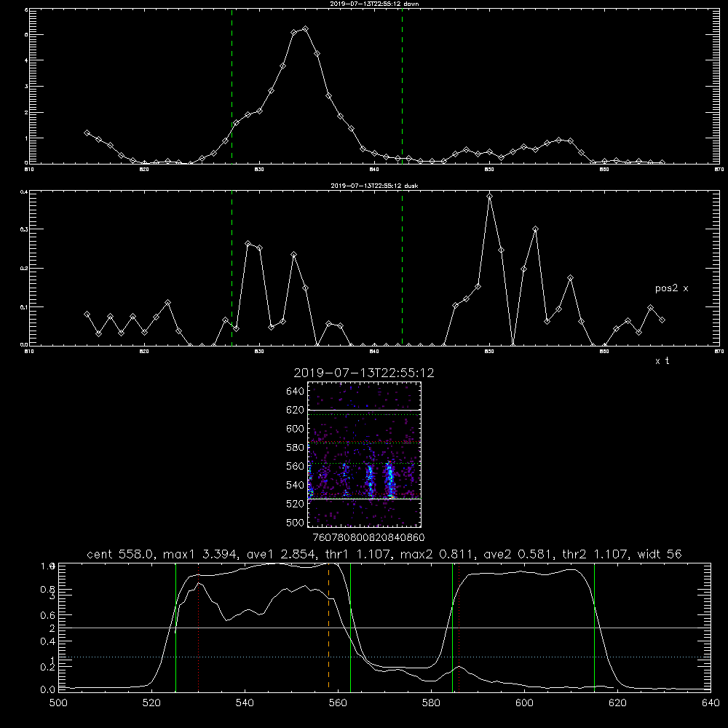
Task: Click the 0.4 label on bottom plot y-axis
Action: click(x=48, y=641)
